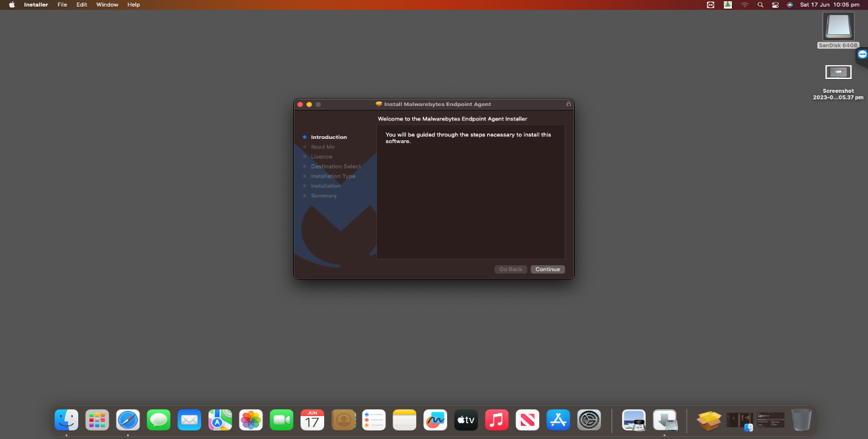
Task: Open Reminders from the Dock
Action: (374, 419)
